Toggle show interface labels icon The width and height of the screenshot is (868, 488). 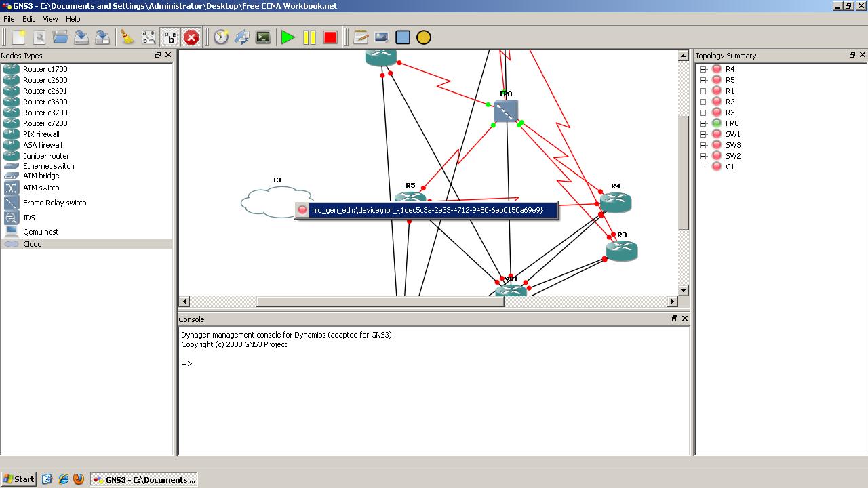[149, 37]
